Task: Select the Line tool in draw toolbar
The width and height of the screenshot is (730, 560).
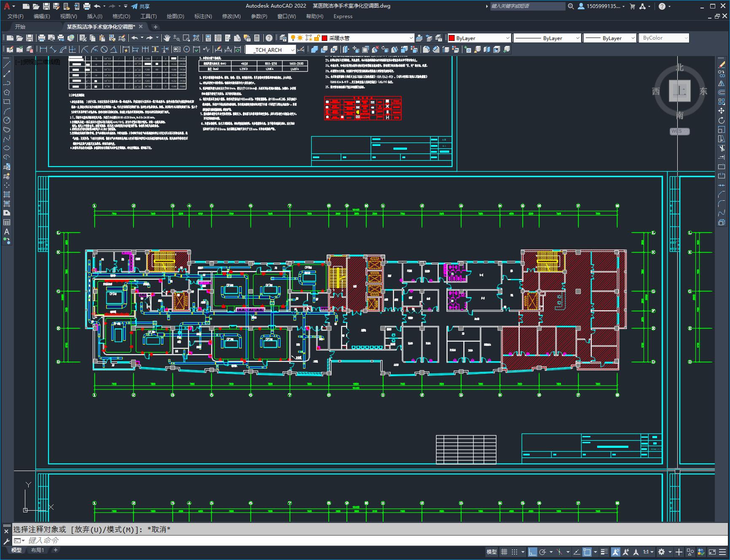Action: pyautogui.click(x=7, y=65)
